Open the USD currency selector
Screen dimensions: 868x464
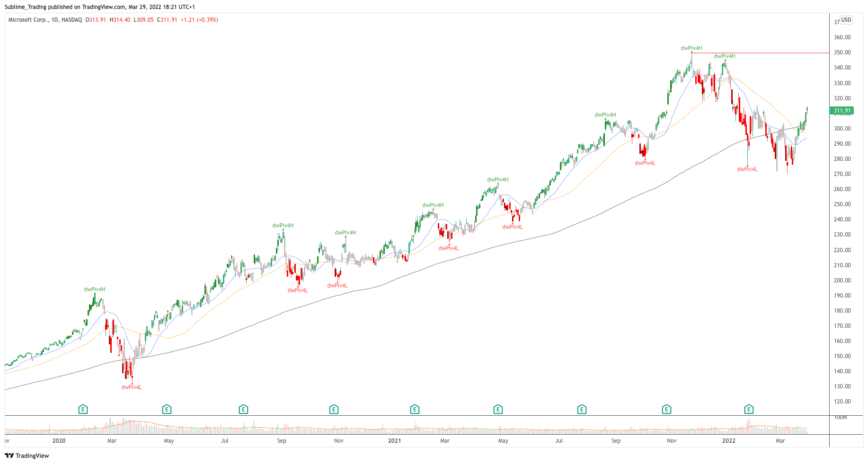846,20
